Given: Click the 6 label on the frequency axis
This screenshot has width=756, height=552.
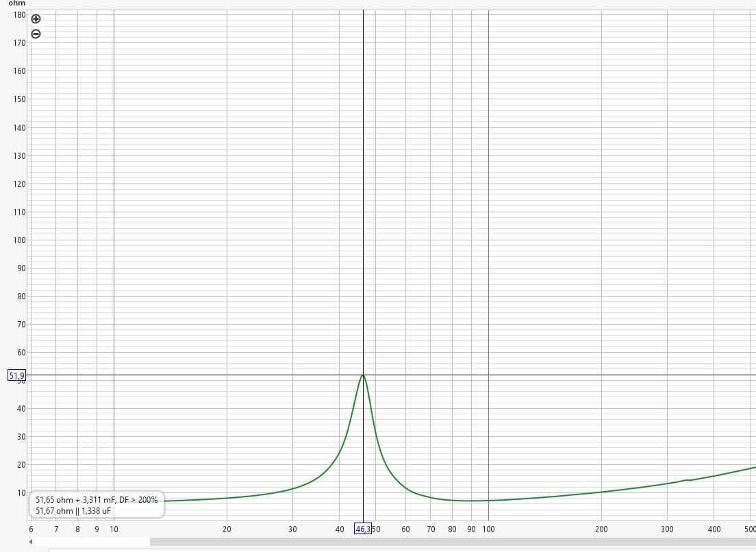Looking at the screenshot, I should click(x=31, y=529).
